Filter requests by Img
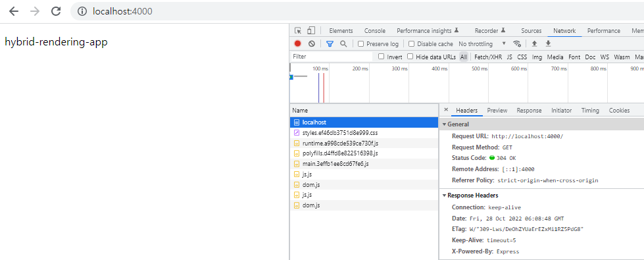This screenshot has width=644, height=260. (x=537, y=57)
